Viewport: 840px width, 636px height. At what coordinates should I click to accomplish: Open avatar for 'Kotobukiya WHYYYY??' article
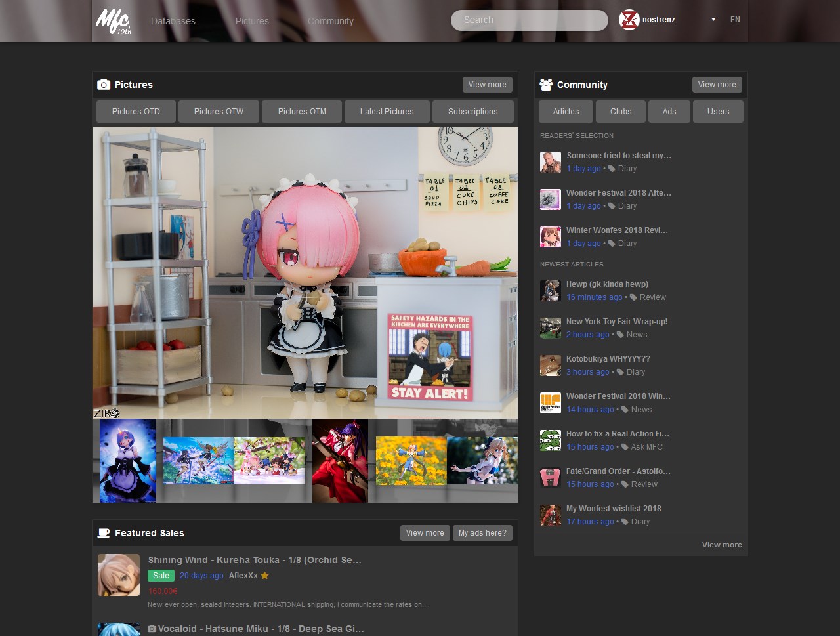(551, 366)
